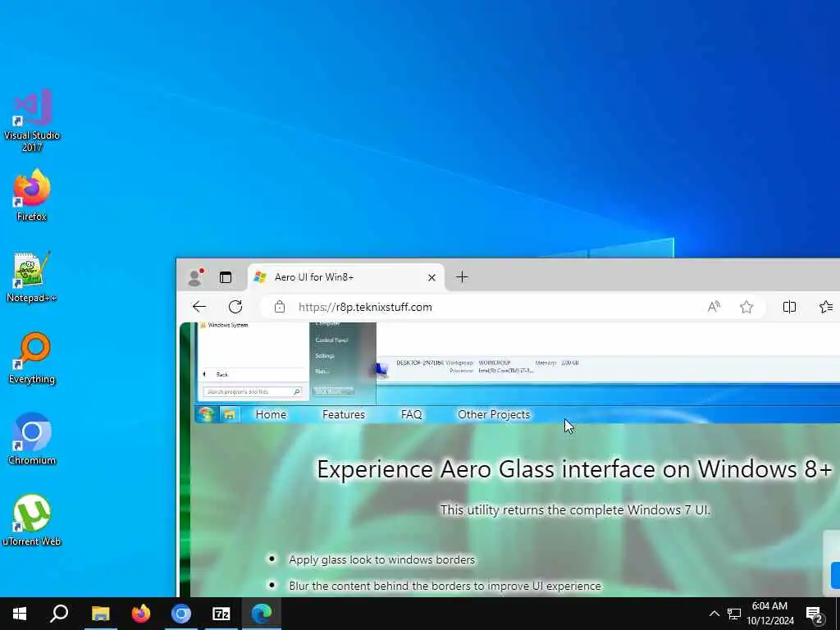The width and height of the screenshot is (840, 630).
Task: Open Firefox from the taskbar
Action: coord(141,614)
